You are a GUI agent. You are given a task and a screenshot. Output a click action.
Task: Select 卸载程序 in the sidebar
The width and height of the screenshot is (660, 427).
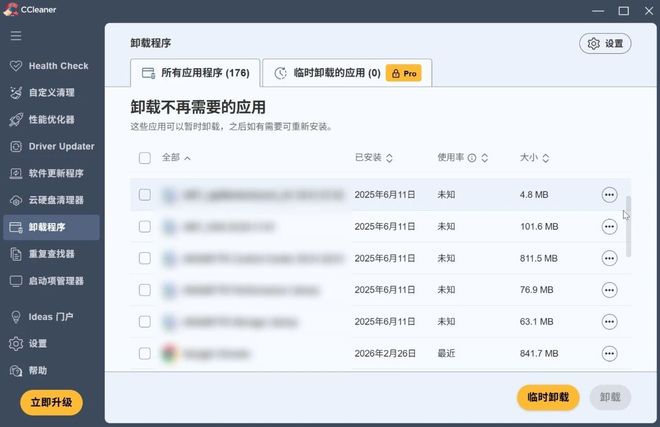click(51, 227)
